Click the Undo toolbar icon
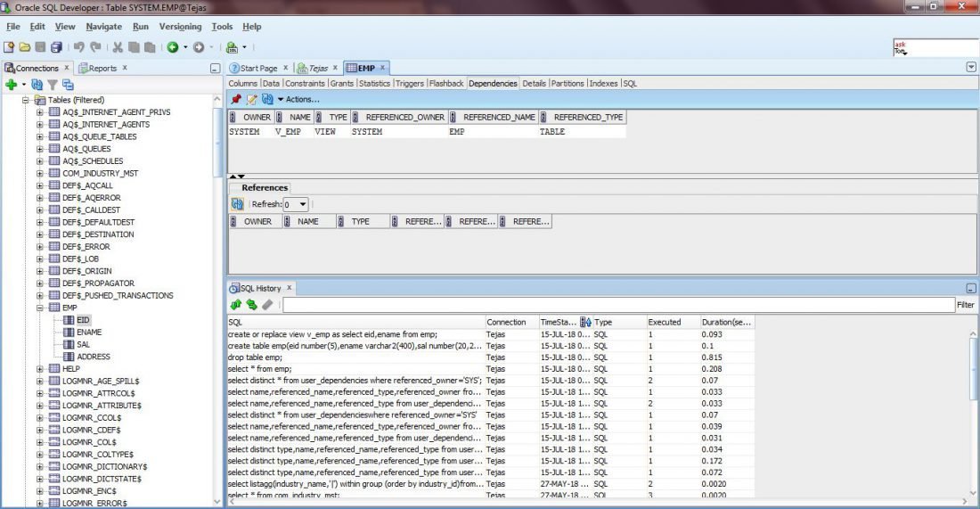This screenshot has height=509, width=980. [x=78, y=47]
